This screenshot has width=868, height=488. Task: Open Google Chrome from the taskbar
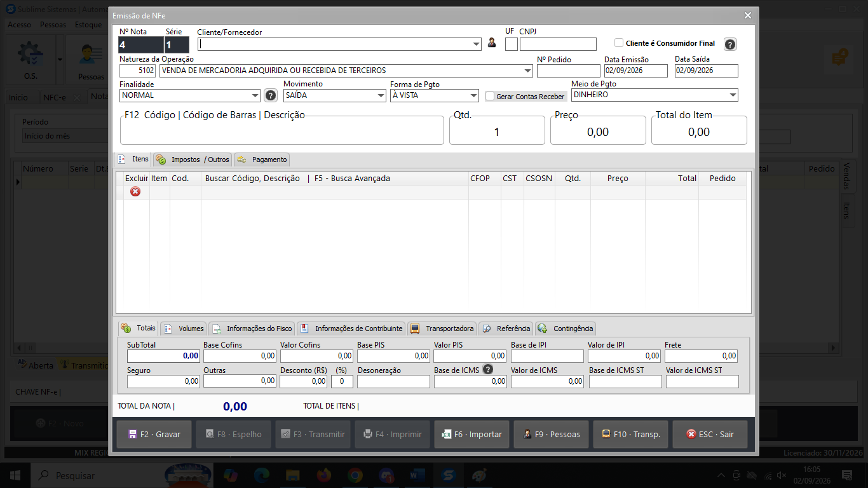tap(355, 475)
